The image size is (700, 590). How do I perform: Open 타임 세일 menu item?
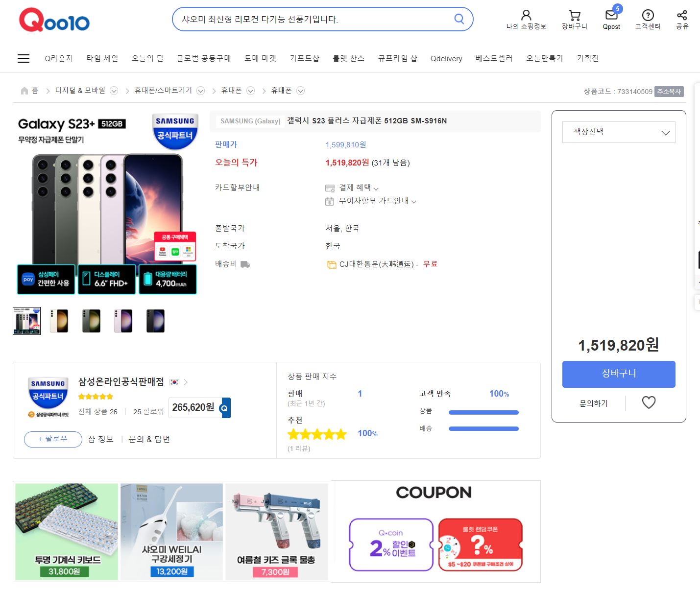(x=102, y=58)
